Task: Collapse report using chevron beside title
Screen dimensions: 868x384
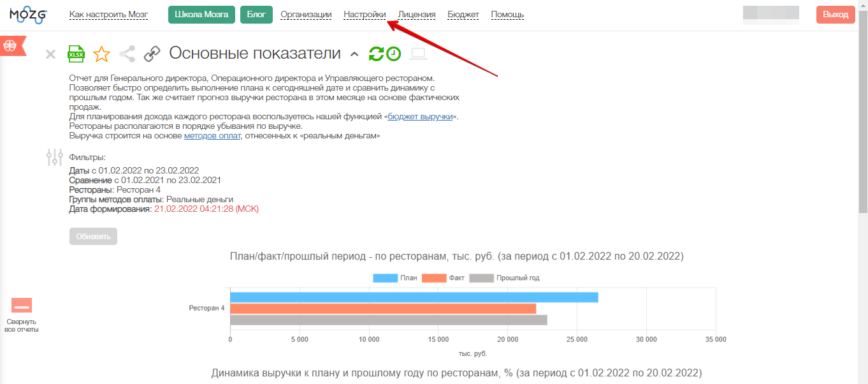Action: [355, 54]
